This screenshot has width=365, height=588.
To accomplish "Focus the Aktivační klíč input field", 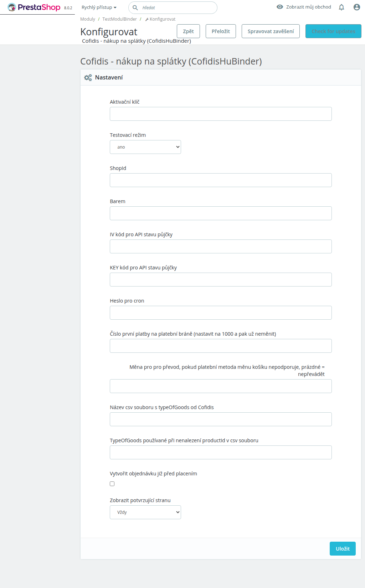I will (221, 114).
